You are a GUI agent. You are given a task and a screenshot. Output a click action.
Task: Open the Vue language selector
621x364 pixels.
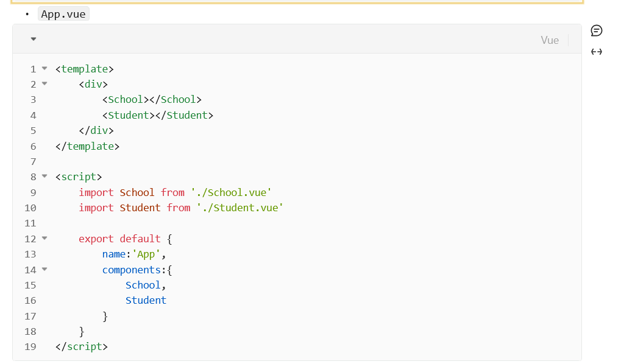[x=549, y=40]
